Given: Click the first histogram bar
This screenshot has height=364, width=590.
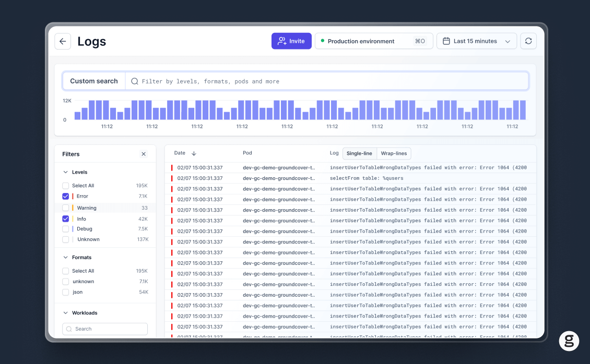Looking at the screenshot, I should 77,116.
